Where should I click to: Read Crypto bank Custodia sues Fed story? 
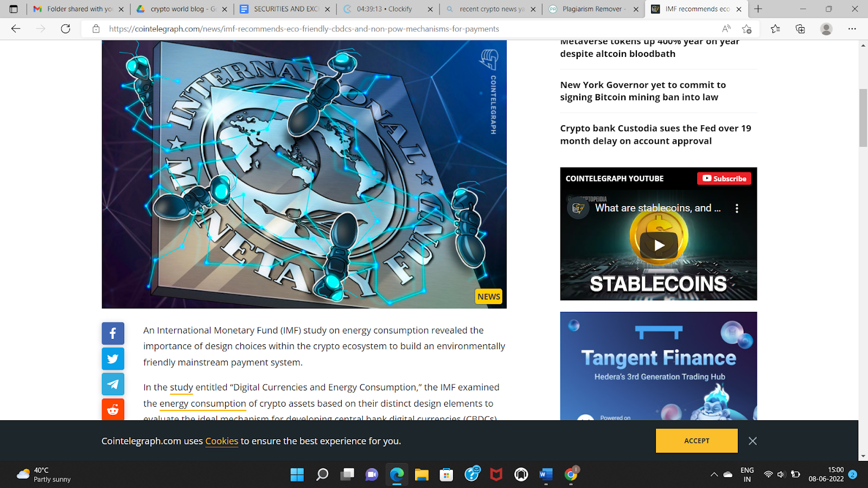point(655,134)
